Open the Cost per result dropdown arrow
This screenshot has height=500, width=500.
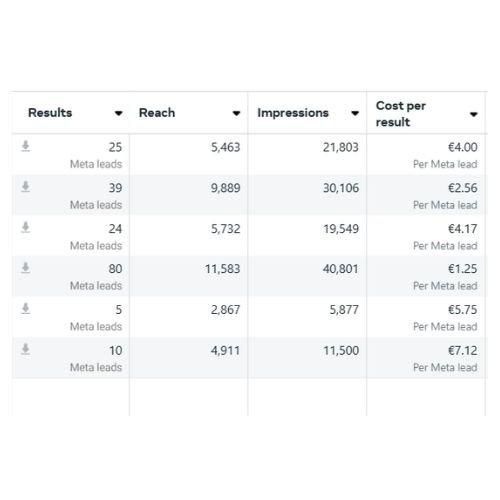click(x=474, y=114)
